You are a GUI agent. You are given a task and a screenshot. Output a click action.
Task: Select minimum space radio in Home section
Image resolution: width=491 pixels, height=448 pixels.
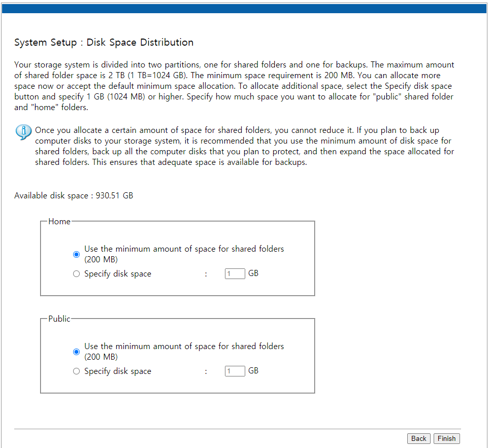(x=76, y=254)
